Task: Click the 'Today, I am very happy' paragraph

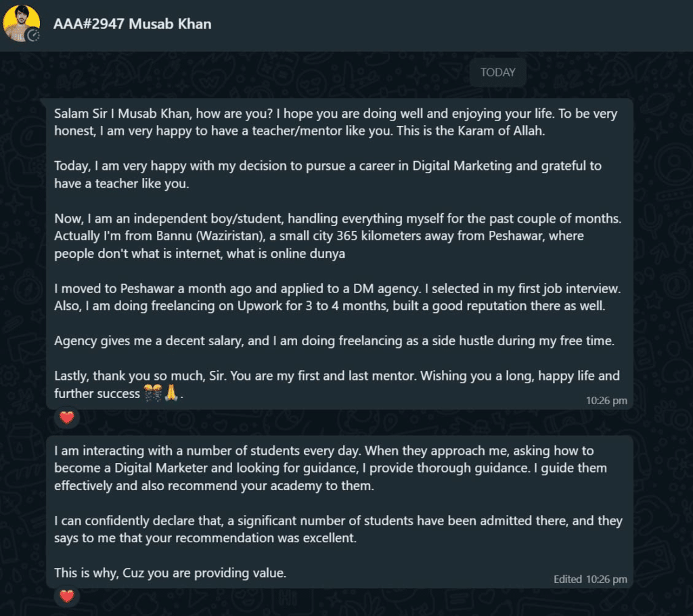Action: point(328,175)
